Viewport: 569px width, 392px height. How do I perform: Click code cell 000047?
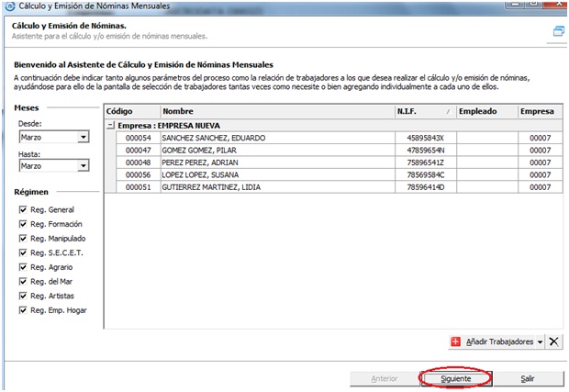click(138, 151)
